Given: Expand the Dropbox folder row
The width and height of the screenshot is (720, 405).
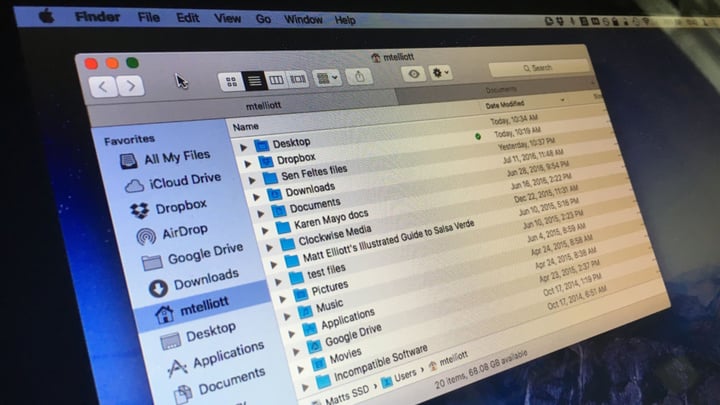Looking at the screenshot, I should [248, 164].
